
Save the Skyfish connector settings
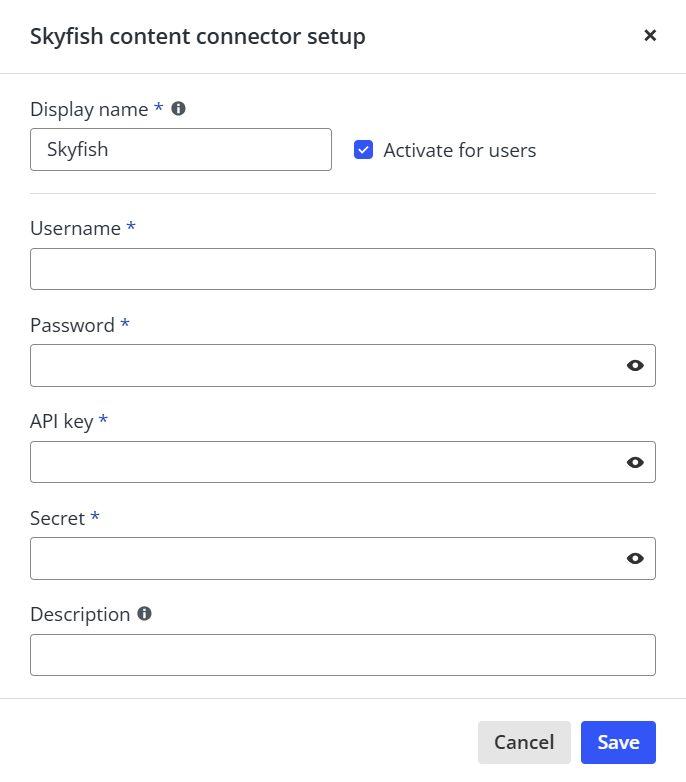618,742
